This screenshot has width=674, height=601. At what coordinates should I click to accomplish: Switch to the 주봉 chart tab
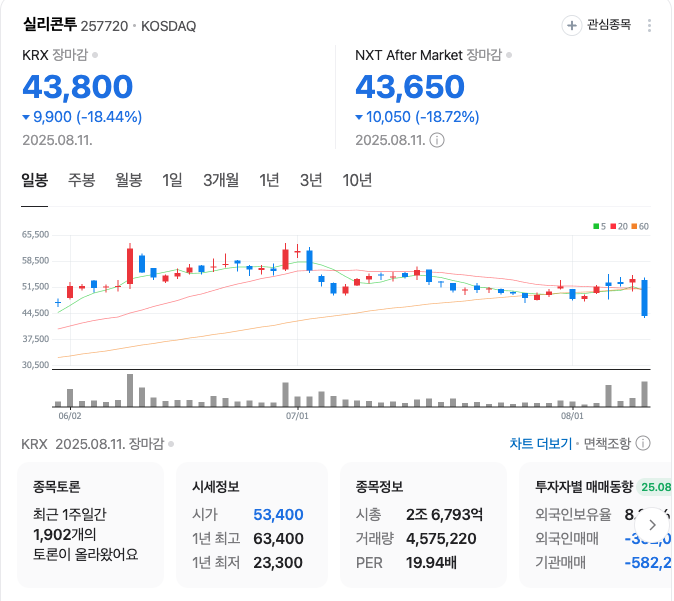[x=81, y=180]
